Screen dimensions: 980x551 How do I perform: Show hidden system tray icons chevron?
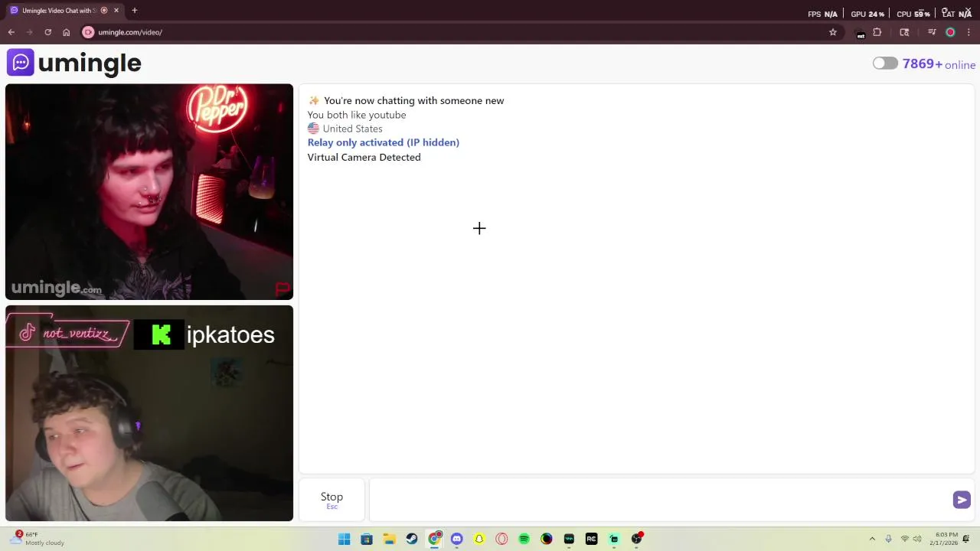[x=872, y=539]
